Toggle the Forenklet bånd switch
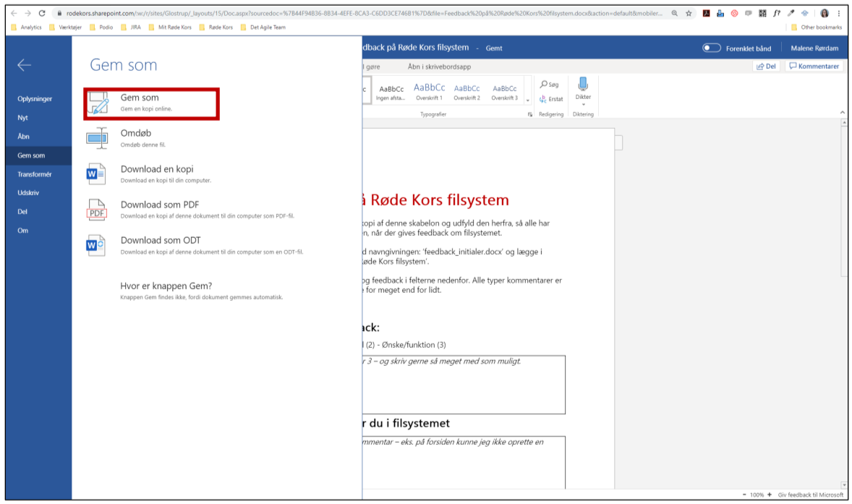Viewport: 852px width, 504px height. click(x=711, y=48)
